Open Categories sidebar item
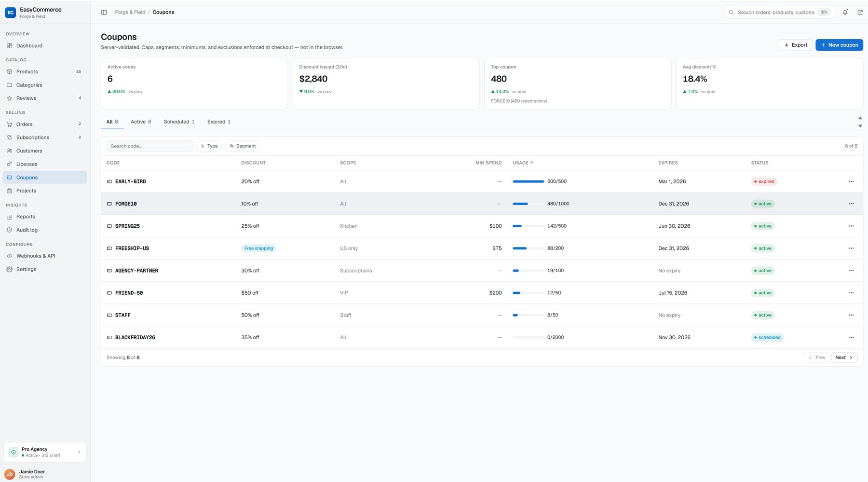This screenshot has width=868, height=482. tap(45, 85)
